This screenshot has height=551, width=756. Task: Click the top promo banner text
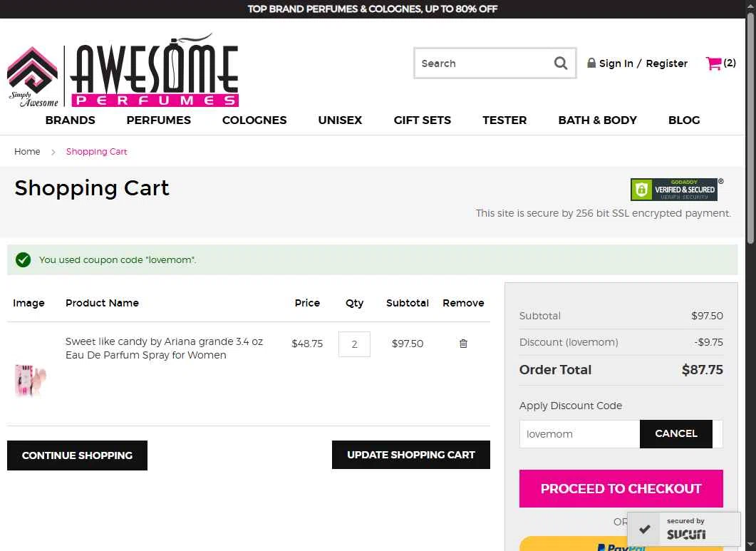pyautogui.click(x=372, y=9)
